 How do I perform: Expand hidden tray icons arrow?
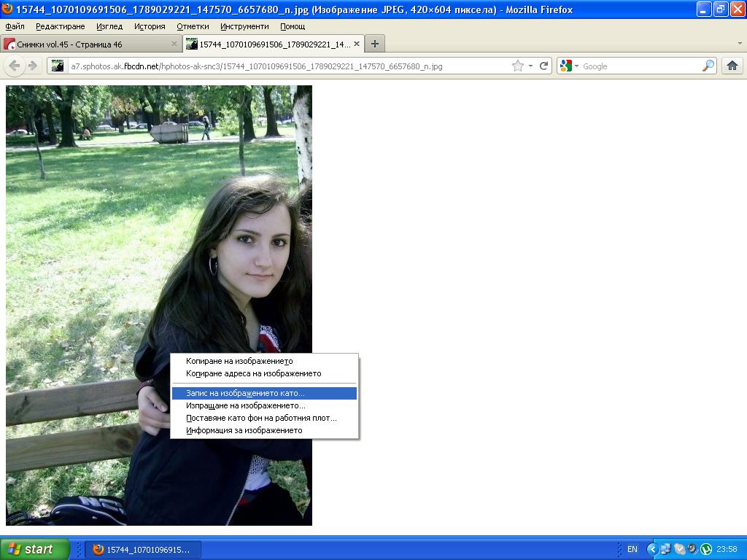point(651,550)
